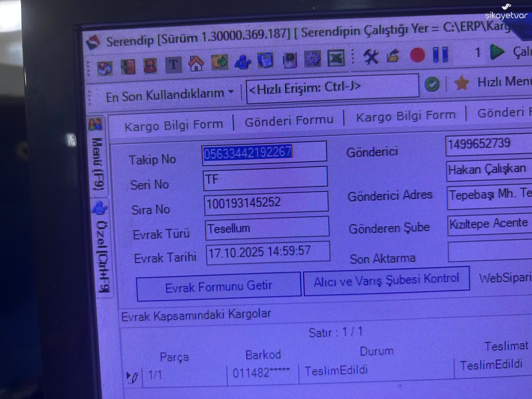532x399 pixels.
Task: Click the green play triangle button
Action: 497,52
